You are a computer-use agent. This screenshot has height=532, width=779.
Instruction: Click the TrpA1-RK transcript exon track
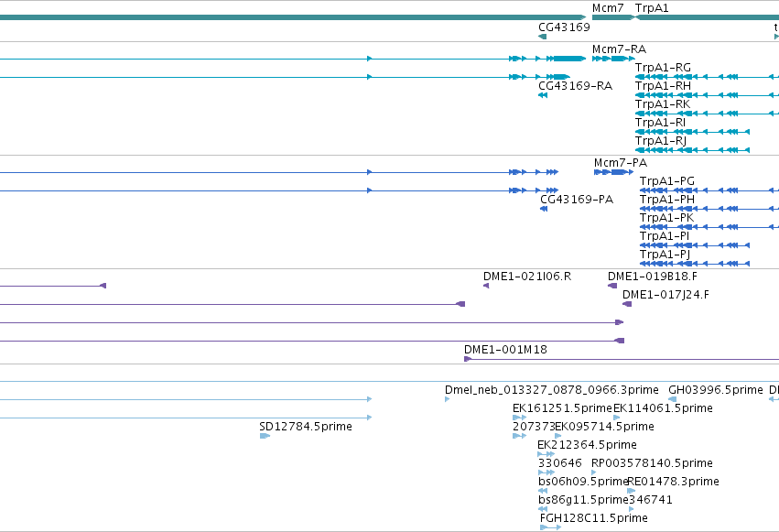click(707, 114)
